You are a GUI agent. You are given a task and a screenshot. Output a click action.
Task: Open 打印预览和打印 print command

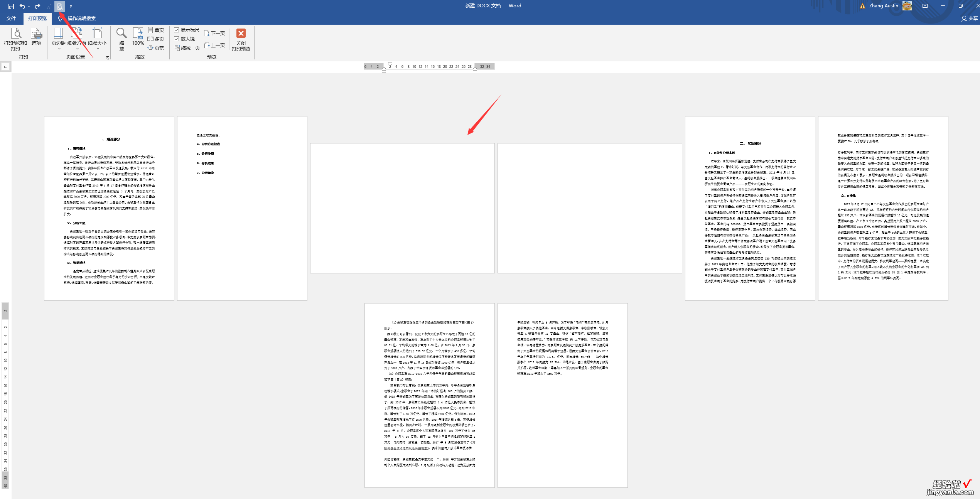tap(15, 39)
